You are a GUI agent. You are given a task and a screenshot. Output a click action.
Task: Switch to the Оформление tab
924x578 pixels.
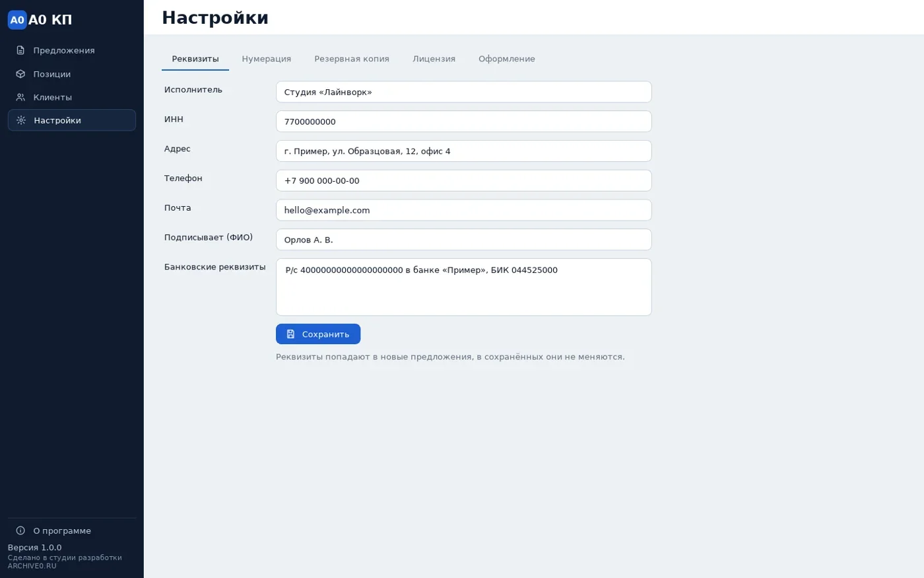pos(507,59)
